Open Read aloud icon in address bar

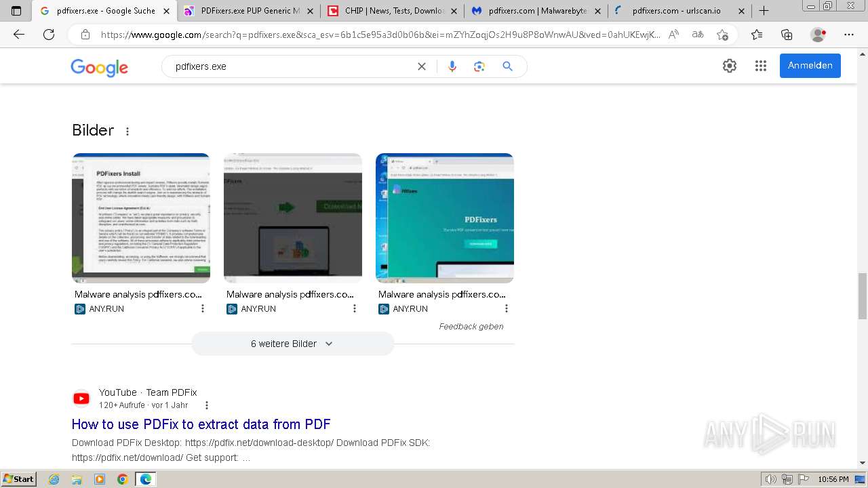click(x=673, y=35)
